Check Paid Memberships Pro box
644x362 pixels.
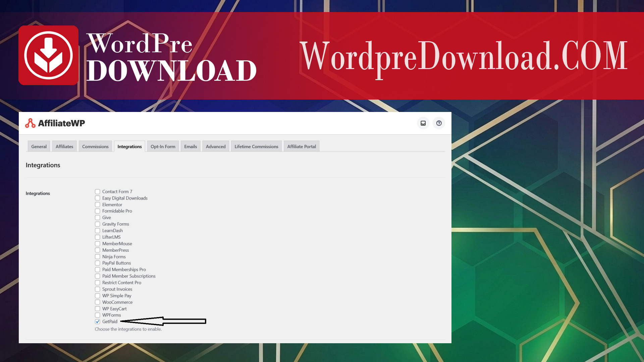[97, 269]
